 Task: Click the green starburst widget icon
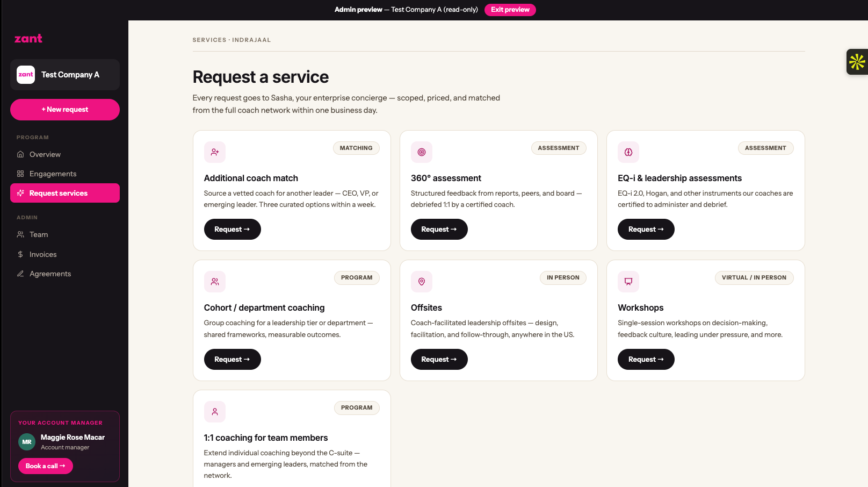click(x=857, y=62)
